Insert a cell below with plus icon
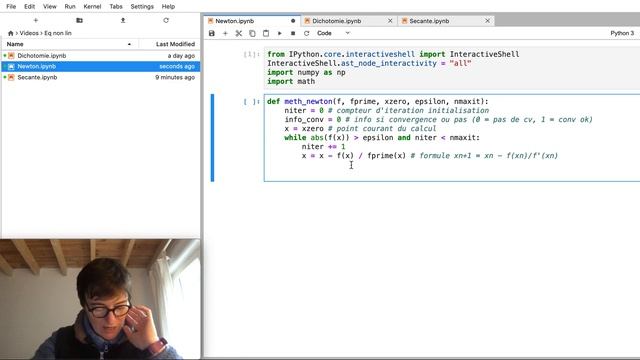 point(225,33)
